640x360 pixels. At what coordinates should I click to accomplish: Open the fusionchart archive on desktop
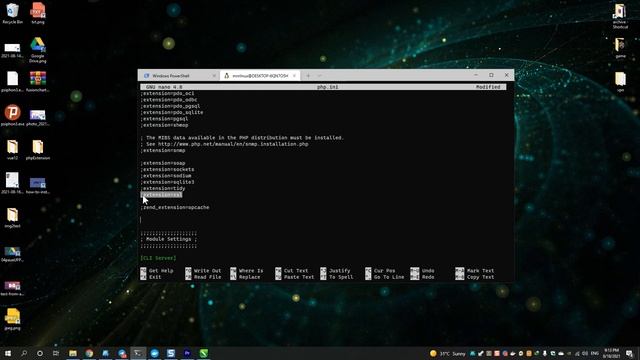(x=38, y=81)
